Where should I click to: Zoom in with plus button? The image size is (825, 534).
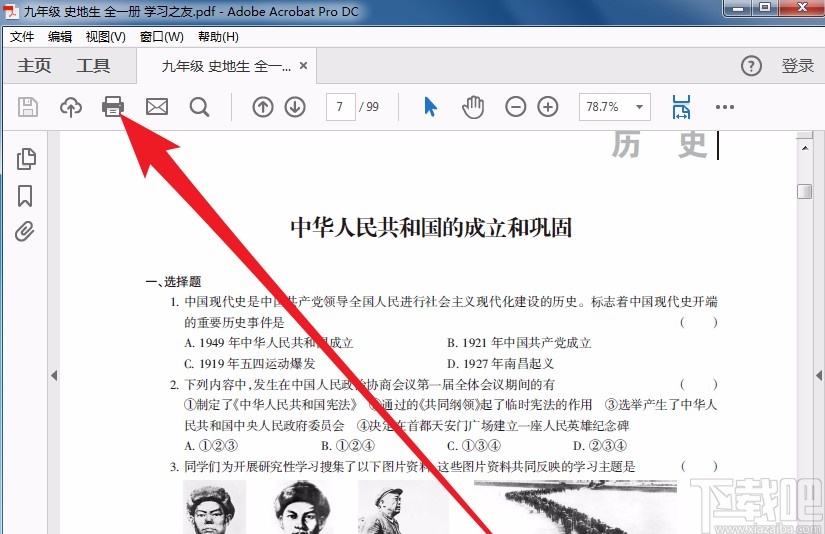[x=548, y=107]
